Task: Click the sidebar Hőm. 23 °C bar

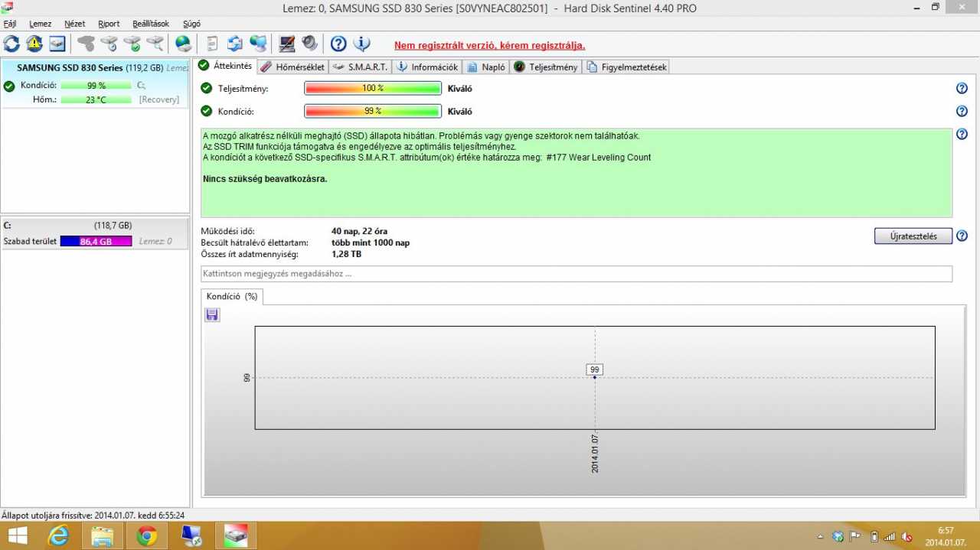Action: pos(96,99)
